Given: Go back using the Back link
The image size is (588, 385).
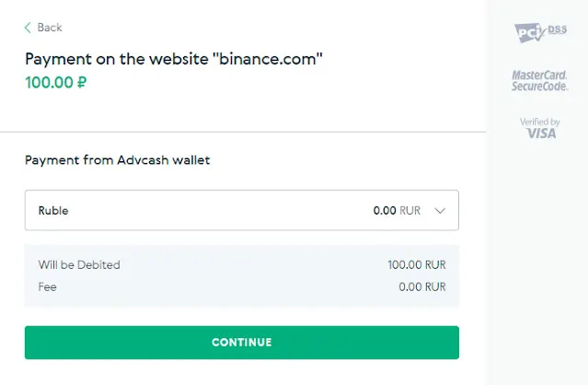Looking at the screenshot, I should tap(43, 28).
